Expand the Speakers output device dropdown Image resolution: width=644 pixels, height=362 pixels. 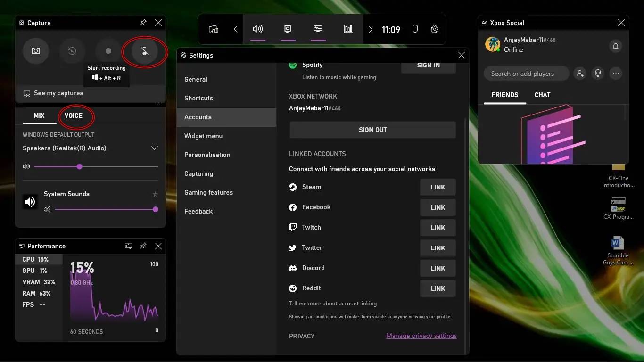[154, 148]
